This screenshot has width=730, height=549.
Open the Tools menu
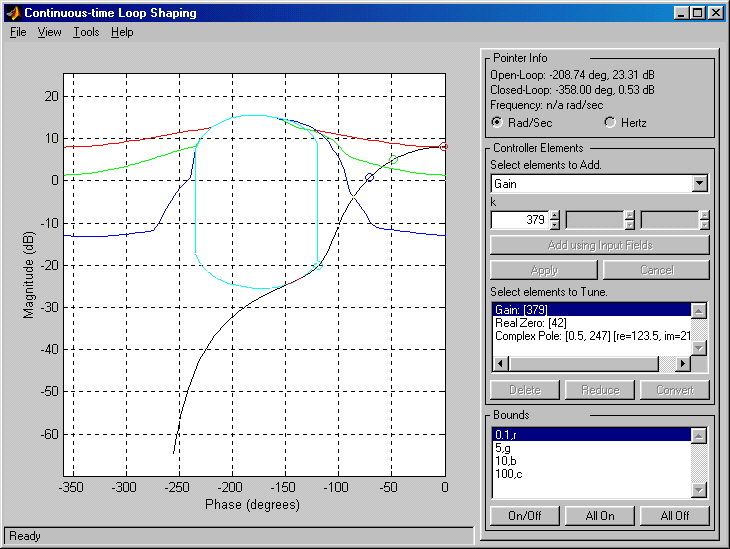pos(86,32)
